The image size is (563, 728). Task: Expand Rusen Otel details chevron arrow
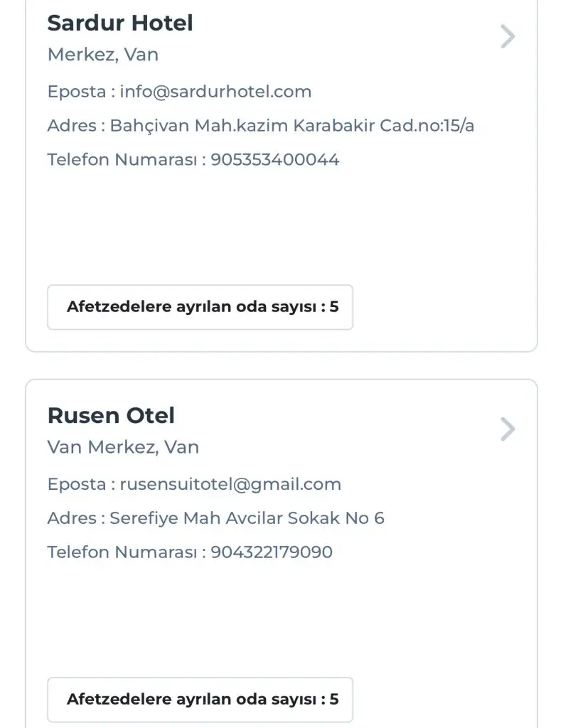pyautogui.click(x=507, y=429)
